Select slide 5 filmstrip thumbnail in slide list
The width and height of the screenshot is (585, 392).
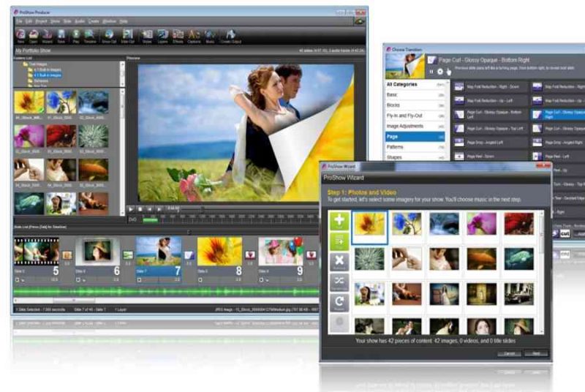(x=37, y=252)
